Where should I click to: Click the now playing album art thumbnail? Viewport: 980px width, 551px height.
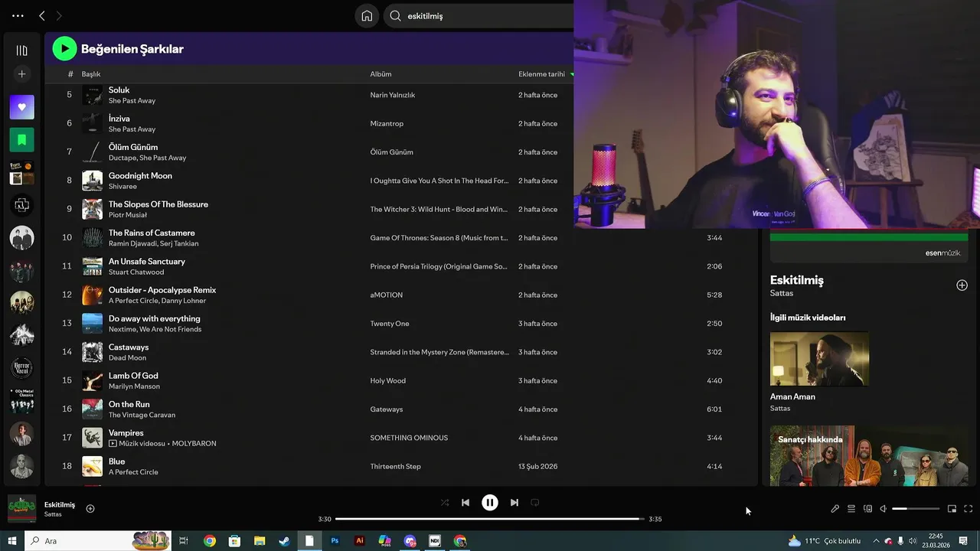tap(21, 509)
